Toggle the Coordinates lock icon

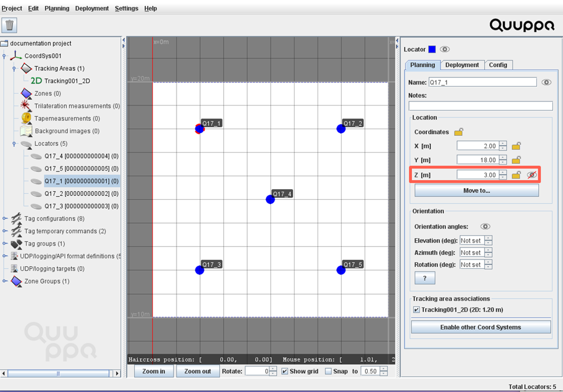coord(458,132)
